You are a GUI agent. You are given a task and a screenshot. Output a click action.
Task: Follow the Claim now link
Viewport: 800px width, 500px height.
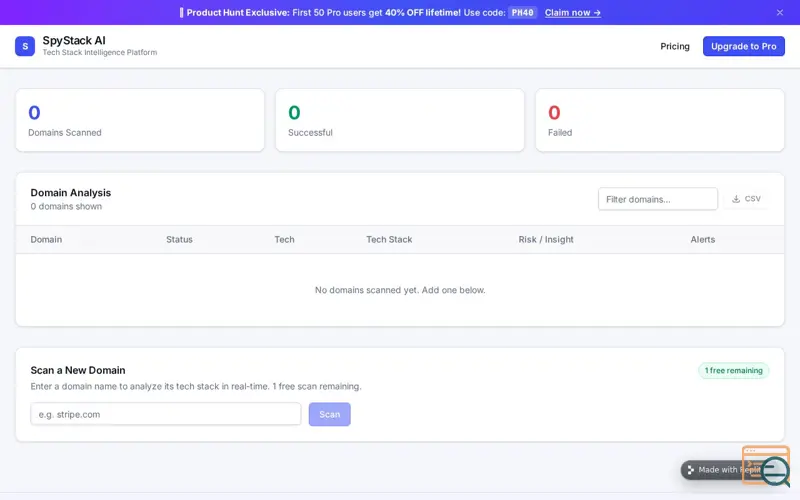point(572,13)
